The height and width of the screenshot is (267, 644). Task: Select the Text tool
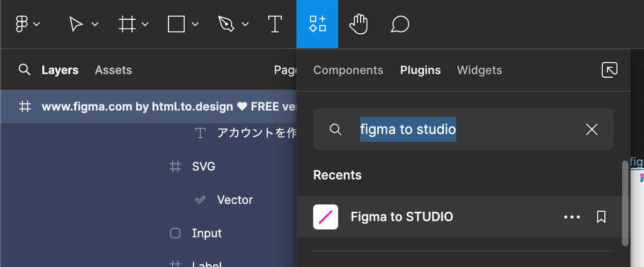tap(275, 24)
